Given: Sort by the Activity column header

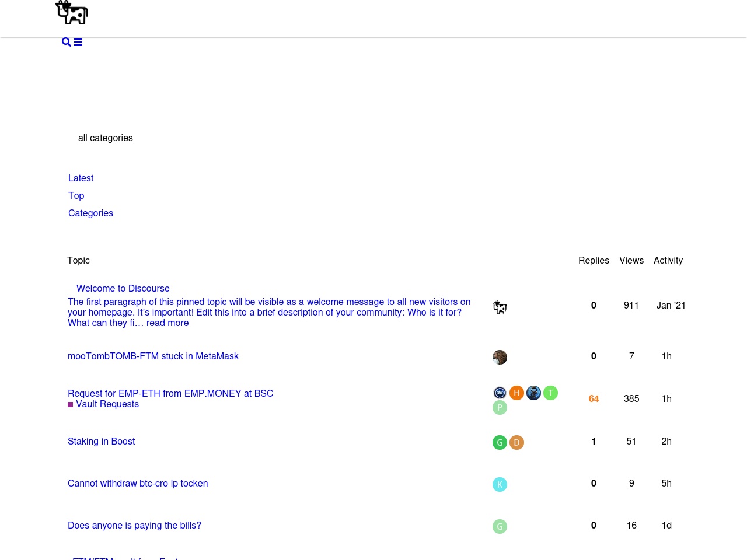Looking at the screenshot, I should click(x=668, y=261).
